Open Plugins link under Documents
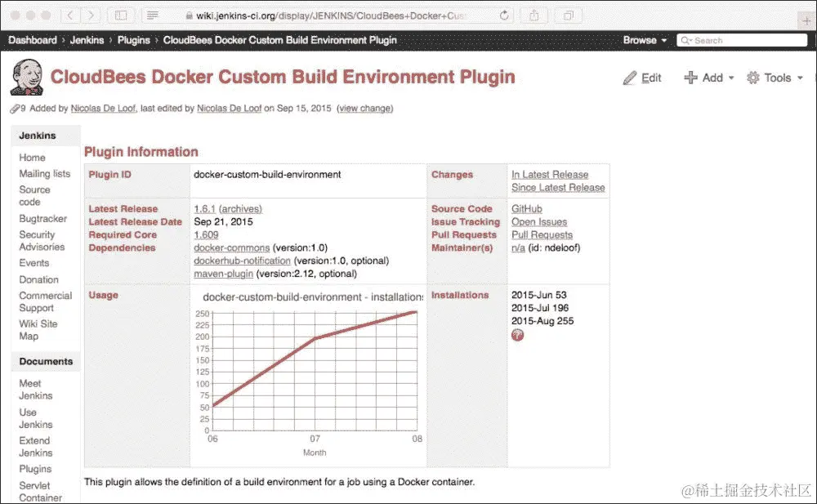This screenshot has width=817, height=504. coord(35,469)
